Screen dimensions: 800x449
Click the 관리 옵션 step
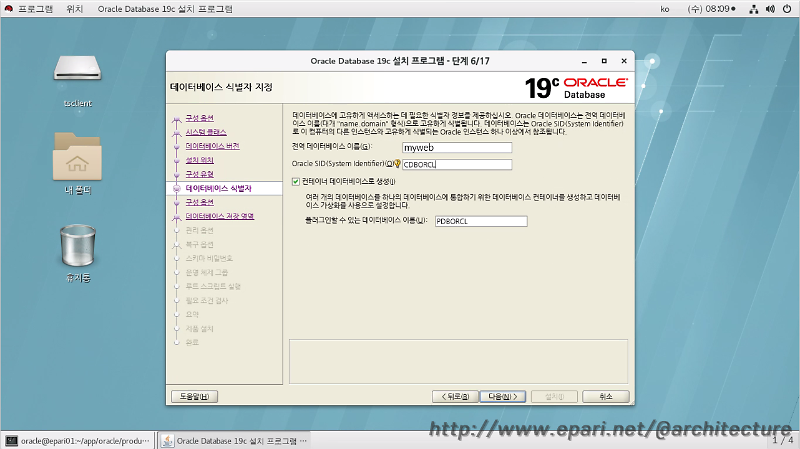click(x=199, y=230)
